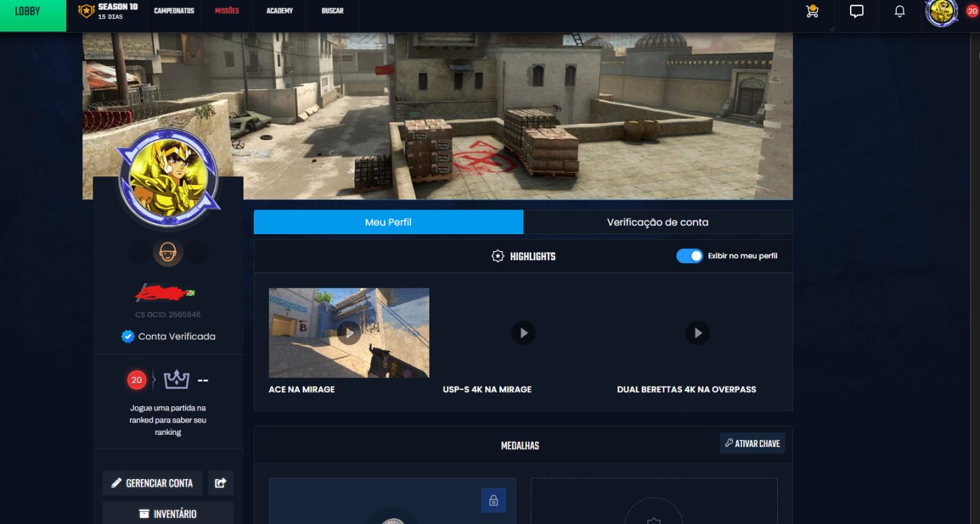This screenshot has width=980, height=524.
Task: Click the ACE NA MIRAGE title
Action: pos(301,389)
